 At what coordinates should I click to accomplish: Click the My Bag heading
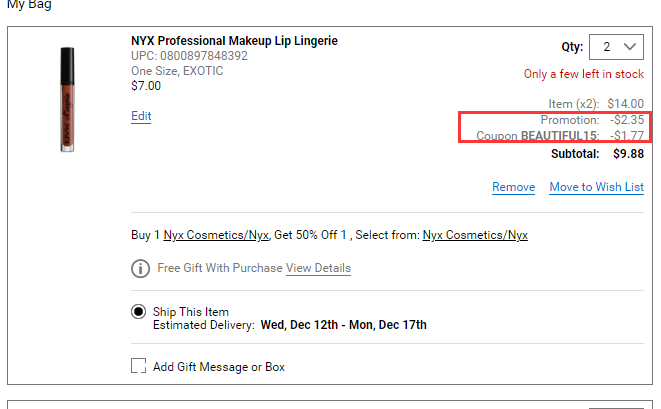[29, 5]
